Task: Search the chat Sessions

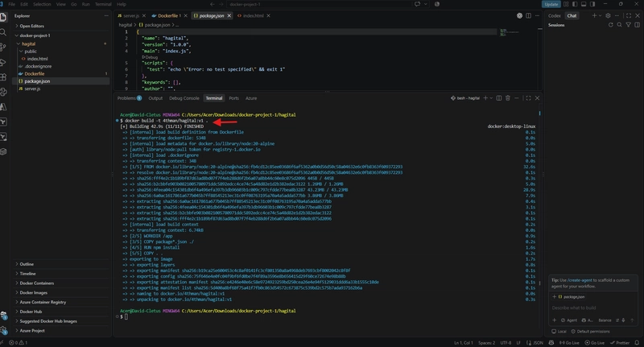Action: 619,25
